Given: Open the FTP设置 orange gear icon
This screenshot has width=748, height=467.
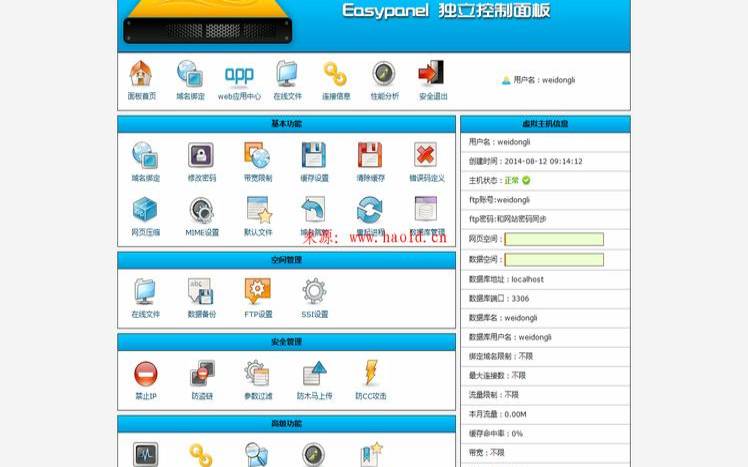Looking at the screenshot, I should coord(258,291).
